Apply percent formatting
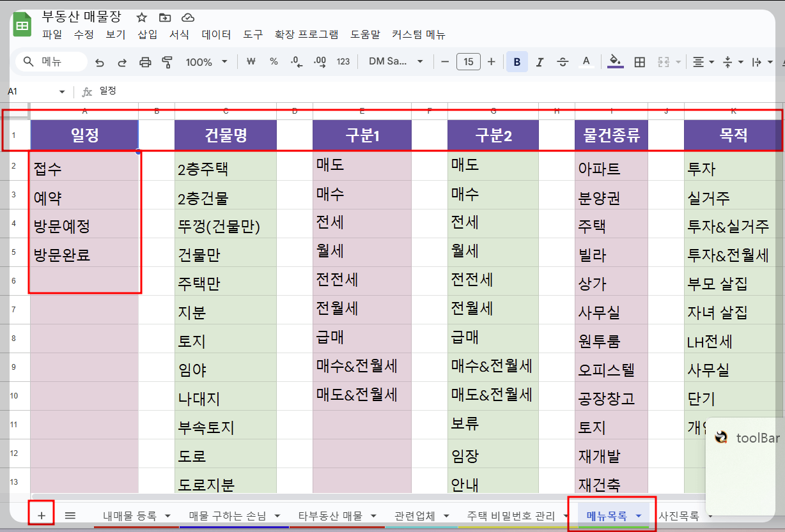Screen dimensions: 785x532 pos(273,62)
